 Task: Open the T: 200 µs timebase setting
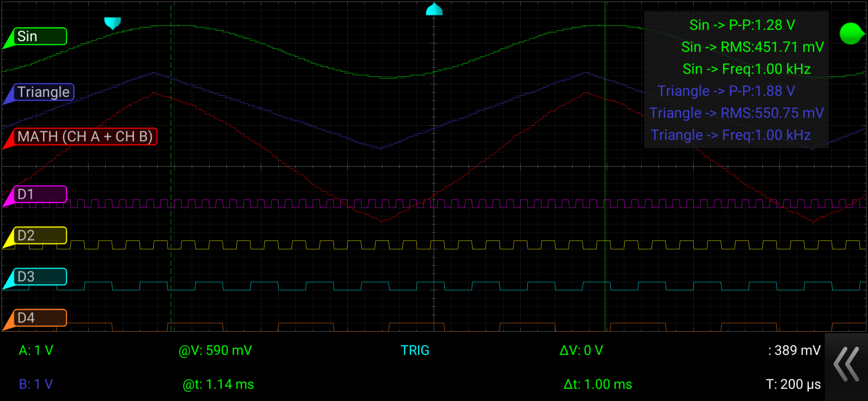[x=793, y=384]
